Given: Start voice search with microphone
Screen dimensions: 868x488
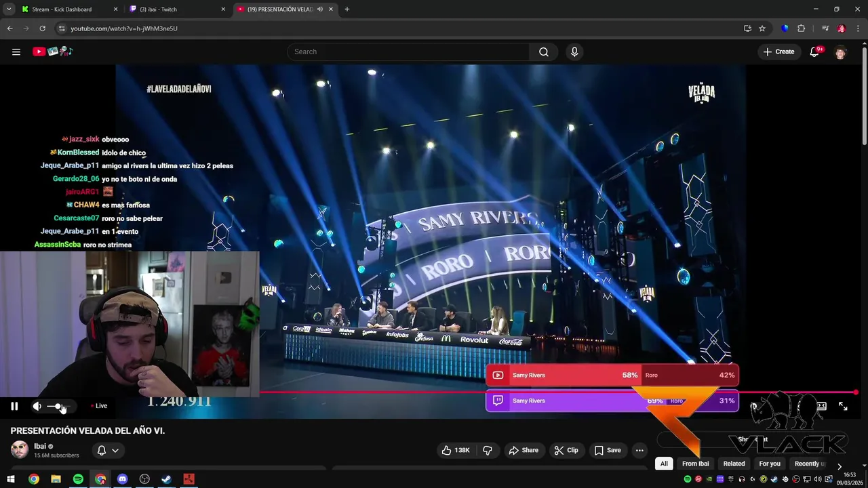Looking at the screenshot, I should coord(574,52).
